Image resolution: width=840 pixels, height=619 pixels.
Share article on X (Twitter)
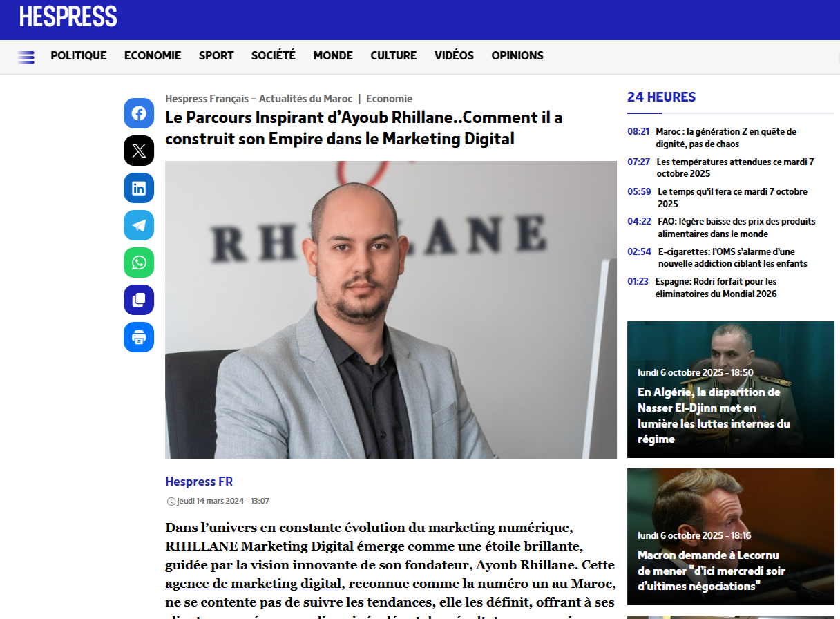(x=139, y=151)
